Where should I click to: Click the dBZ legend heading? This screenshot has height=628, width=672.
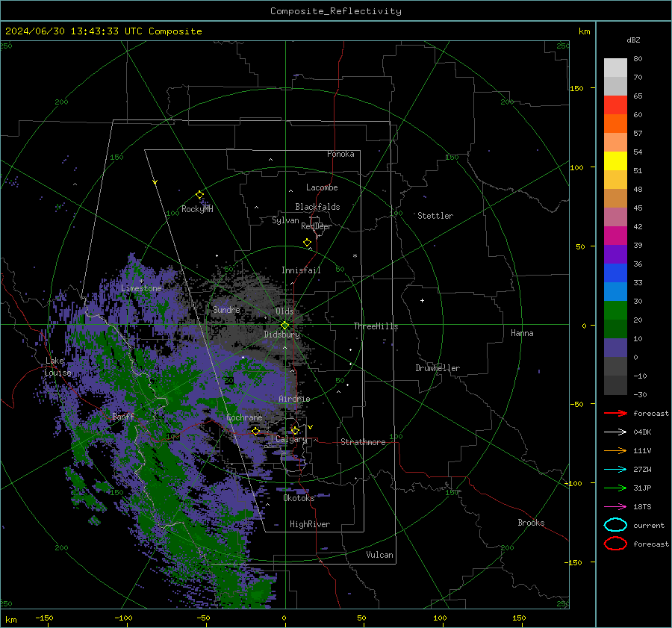[633, 40]
